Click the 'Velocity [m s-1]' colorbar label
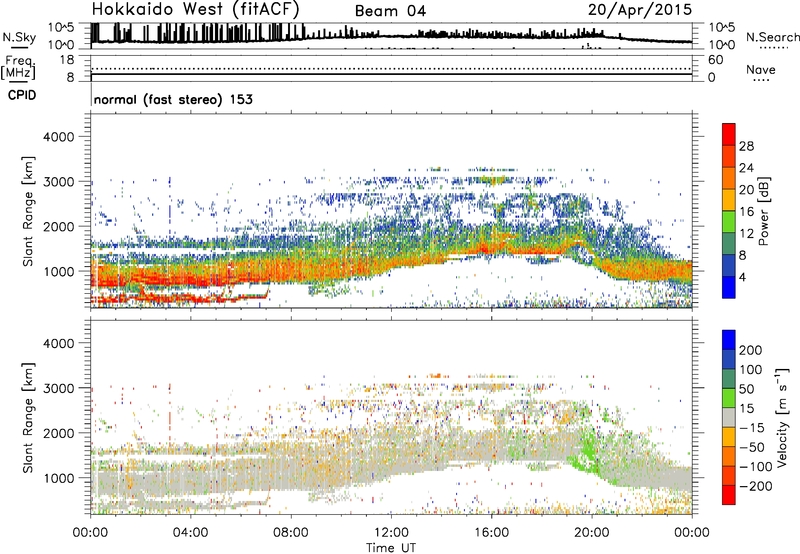This screenshot has width=800, height=554. coord(782,417)
